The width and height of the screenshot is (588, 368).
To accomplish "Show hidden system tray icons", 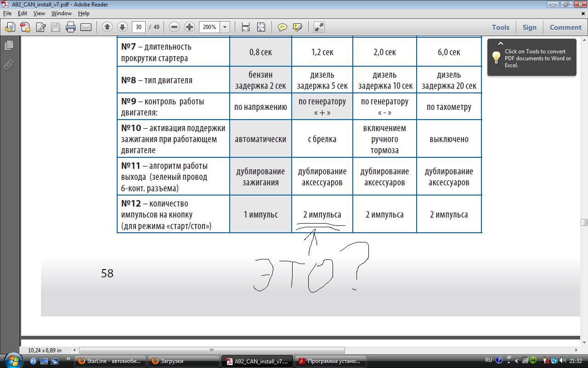I will pyautogui.click(x=516, y=361).
